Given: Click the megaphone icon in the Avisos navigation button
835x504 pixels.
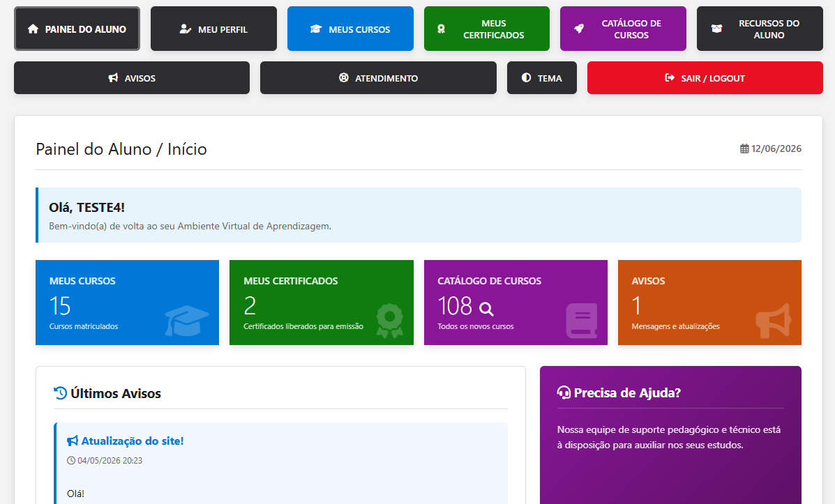Looking at the screenshot, I should pos(114,77).
